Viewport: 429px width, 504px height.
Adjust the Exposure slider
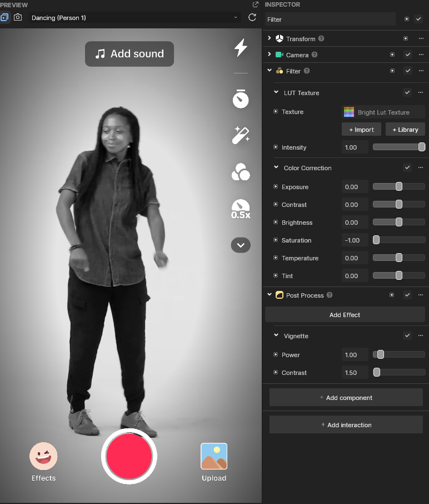(399, 186)
